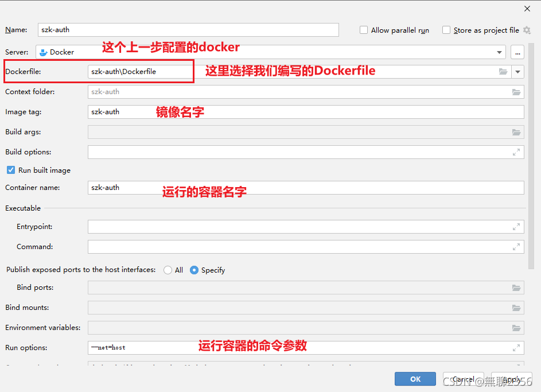Open the Server dropdown arrow
This screenshot has width=541, height=392.
(x=499, y=52)
